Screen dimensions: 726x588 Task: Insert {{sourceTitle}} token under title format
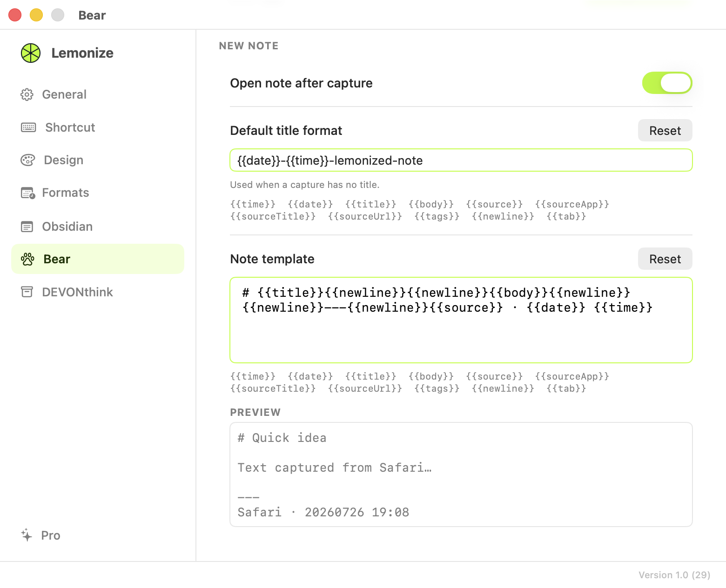pyautogui.click(x=273, y=216)
